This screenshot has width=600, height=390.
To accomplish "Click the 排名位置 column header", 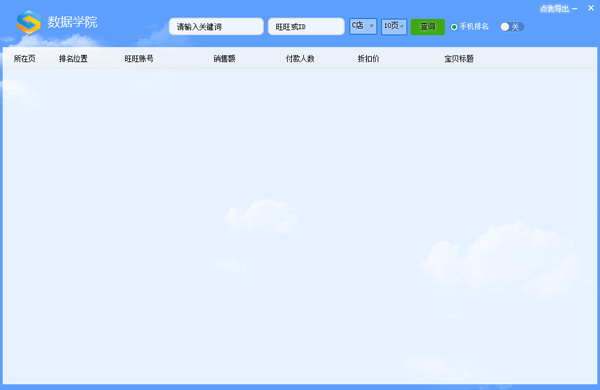I will pyautogui.click(x=73, y=59).
